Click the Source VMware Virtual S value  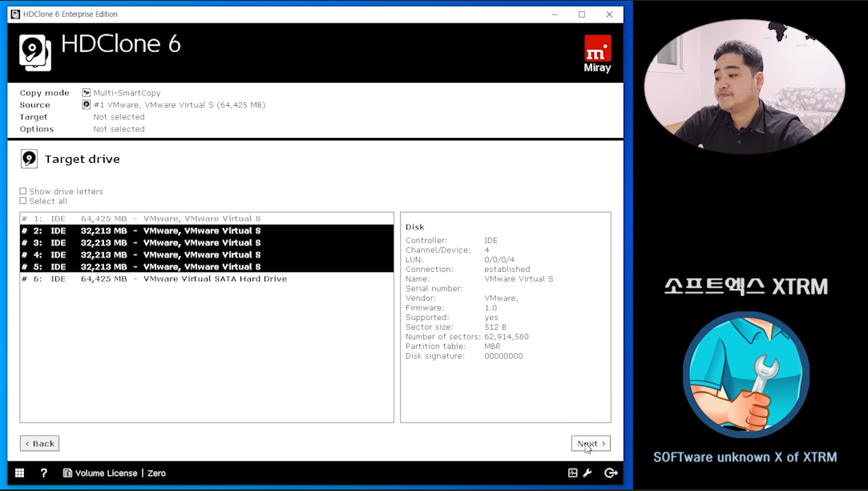click(x=180, y=105)
